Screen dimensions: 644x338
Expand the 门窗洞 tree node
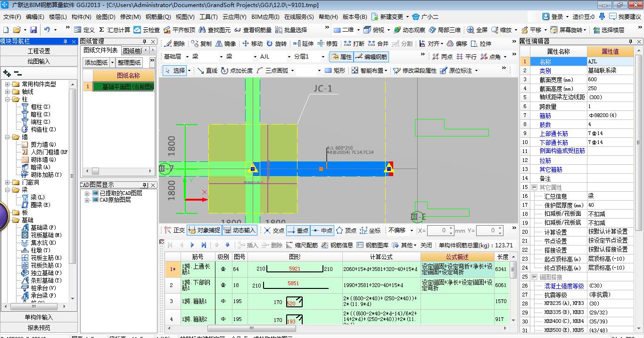pyautogui.click(x=8, y=182)
